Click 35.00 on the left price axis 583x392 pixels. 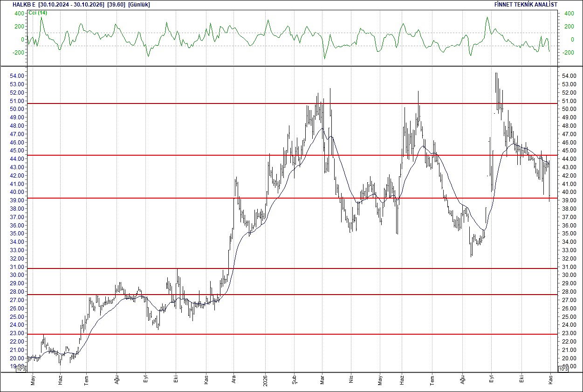point(17,234)
